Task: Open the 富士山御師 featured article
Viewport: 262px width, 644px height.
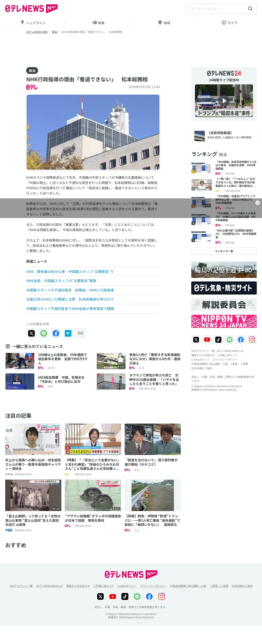Action: [33, 506]
